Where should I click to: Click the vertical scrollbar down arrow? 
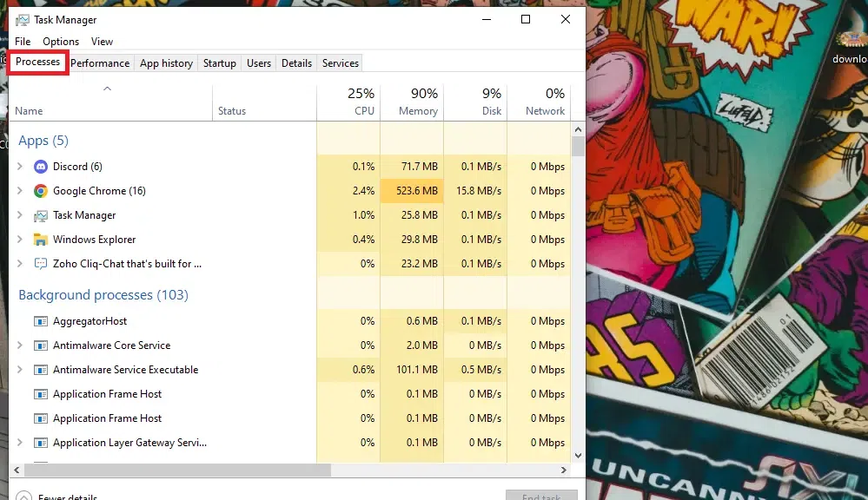[x=578, y=456]
